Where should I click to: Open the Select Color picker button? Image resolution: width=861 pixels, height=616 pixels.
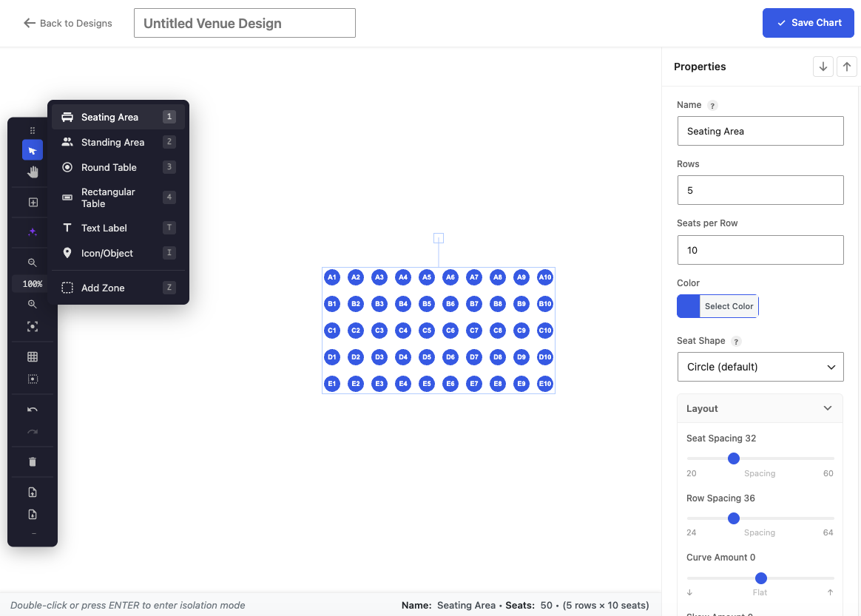click(729, 306)
